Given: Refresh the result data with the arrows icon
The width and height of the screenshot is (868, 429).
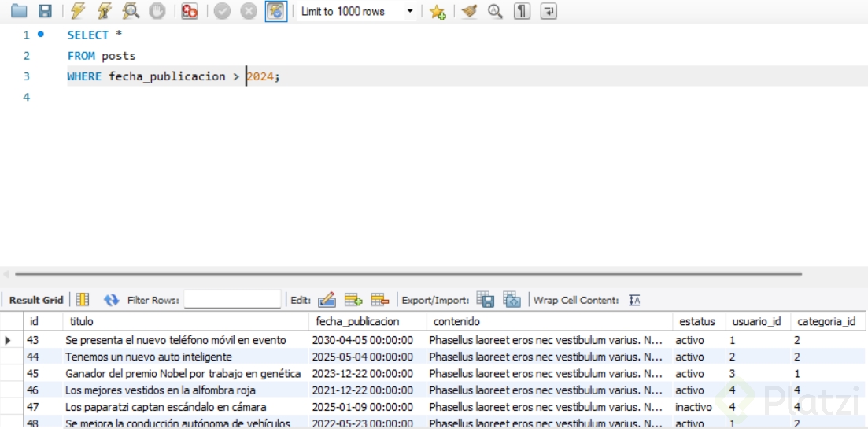Looking at the screenshot, I should 111,300.
